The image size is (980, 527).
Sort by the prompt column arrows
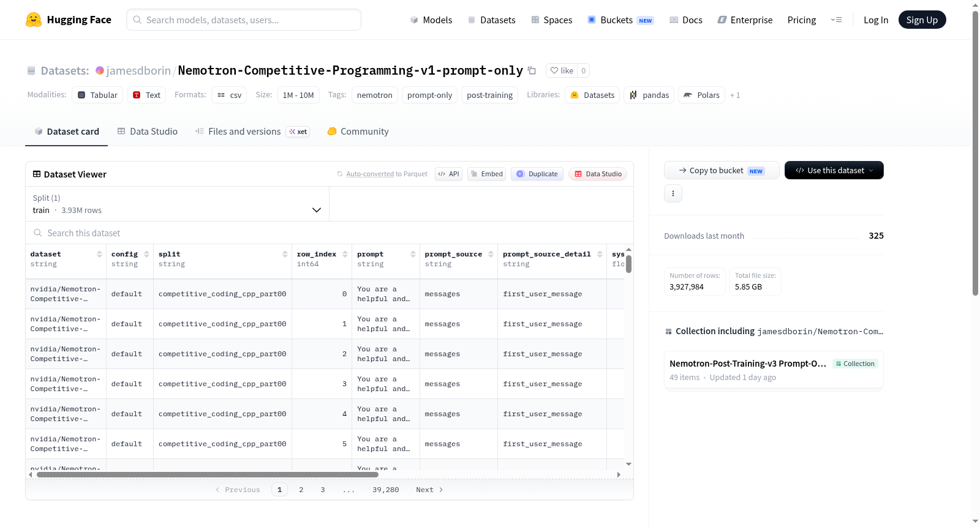(413, 254)
